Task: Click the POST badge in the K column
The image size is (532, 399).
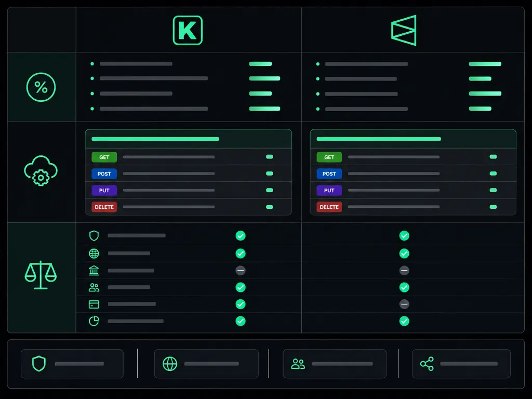Action: (104, 174)
